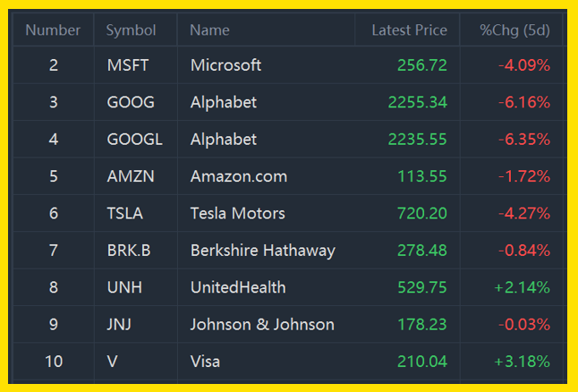Image resolution: width=578 pixels, height=392 pixels.
Task: Sort by the Symbol column header
Action: [131, 30]
